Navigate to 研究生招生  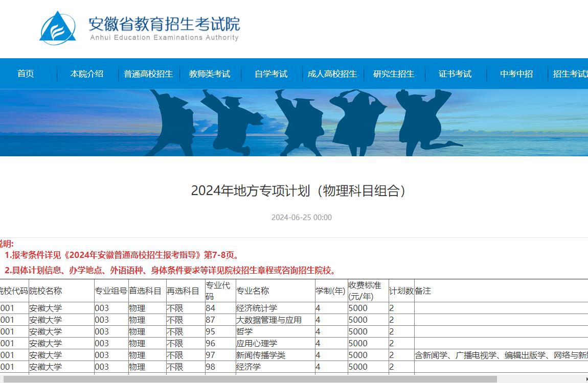coord(393,73)
